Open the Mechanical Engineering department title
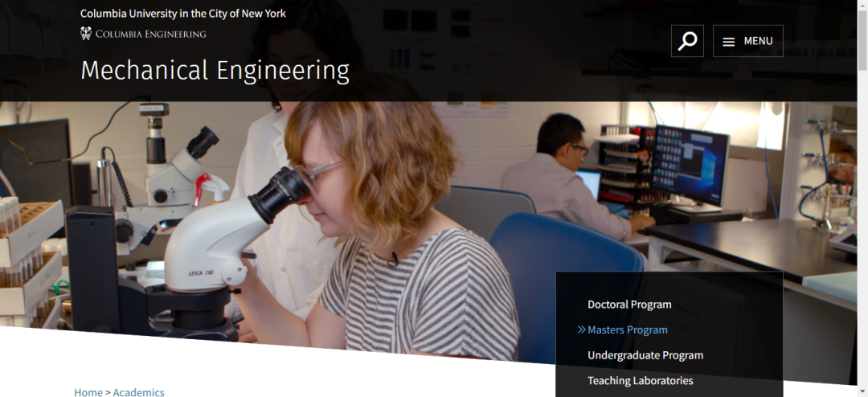Screen dimensions: 868x397 [x=215, y=71]
